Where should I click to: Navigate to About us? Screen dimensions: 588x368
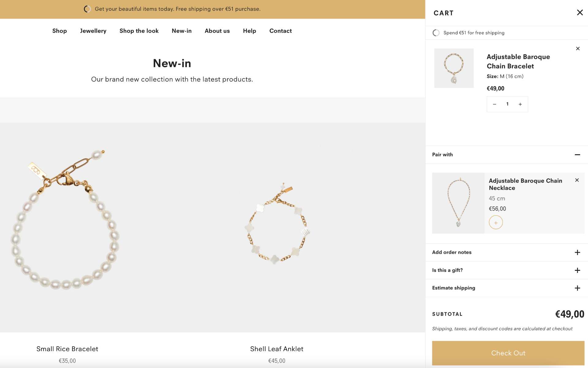pyautogui.click(x=217, y=31)
